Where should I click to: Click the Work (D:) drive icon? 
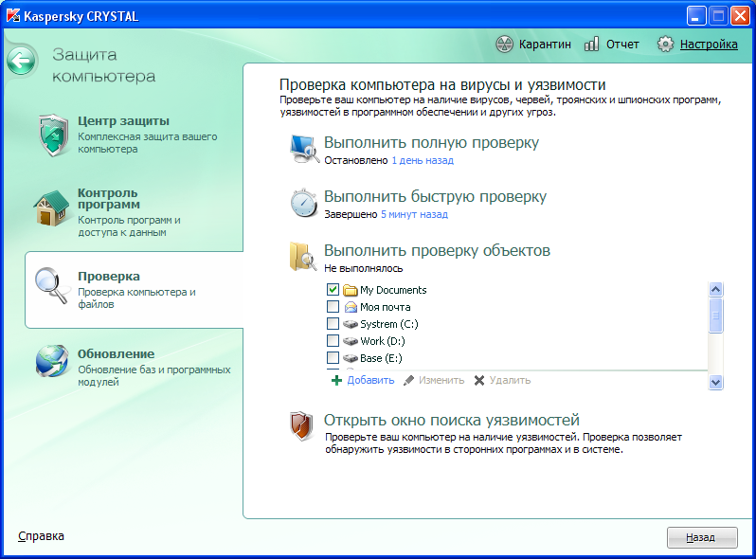point(350,341)
